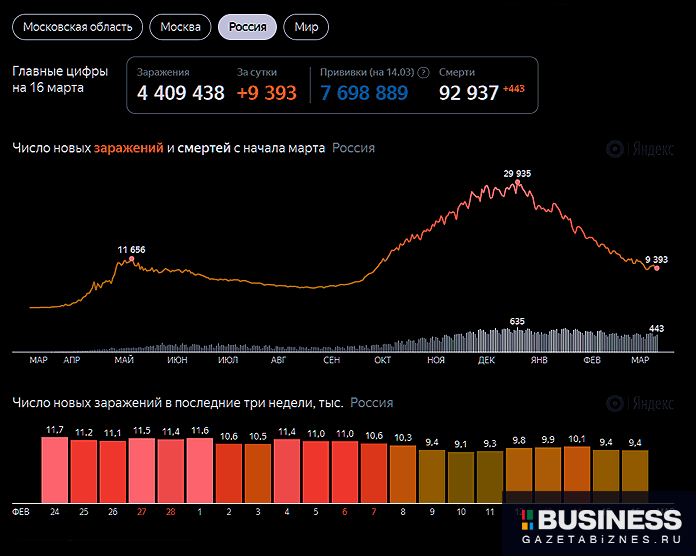
Task: Click the 11 656 peak marker in May
Action: 131,259
